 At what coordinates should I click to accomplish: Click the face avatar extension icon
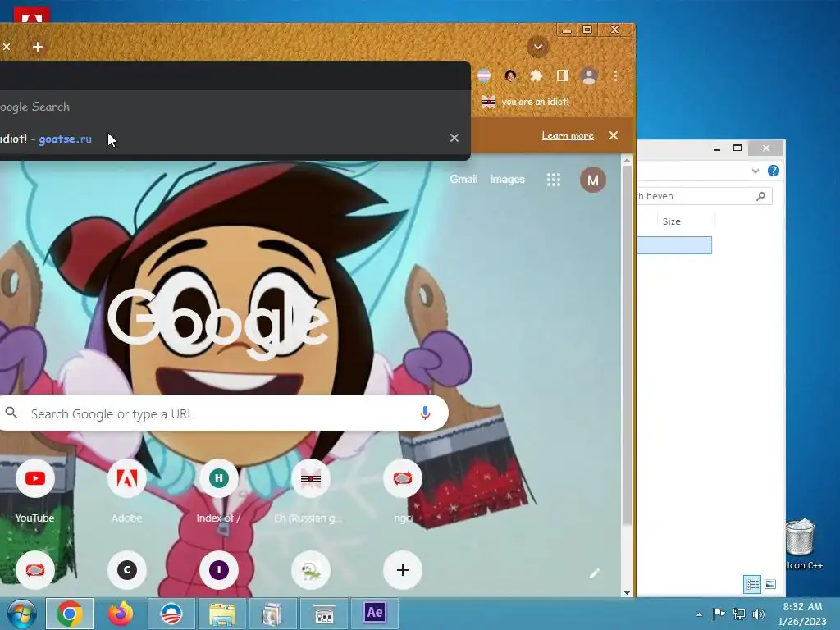510,76
